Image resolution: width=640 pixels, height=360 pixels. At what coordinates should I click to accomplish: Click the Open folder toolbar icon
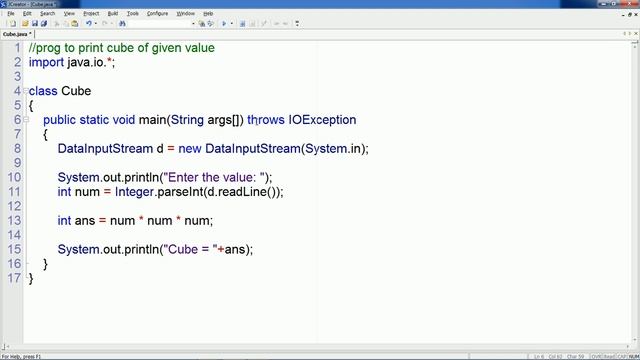tap(25, 24)
